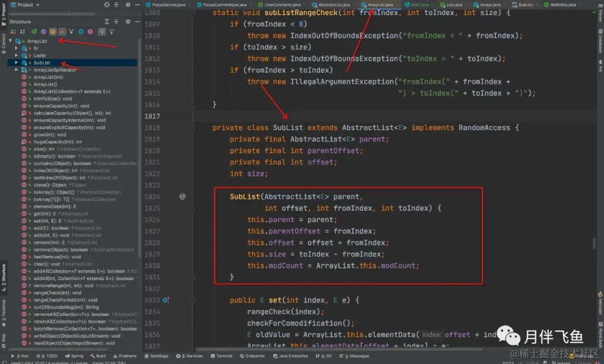Select grow(int): void method in Structure
Viewport: 604px width, 364px height.
(x=50, y=134)
